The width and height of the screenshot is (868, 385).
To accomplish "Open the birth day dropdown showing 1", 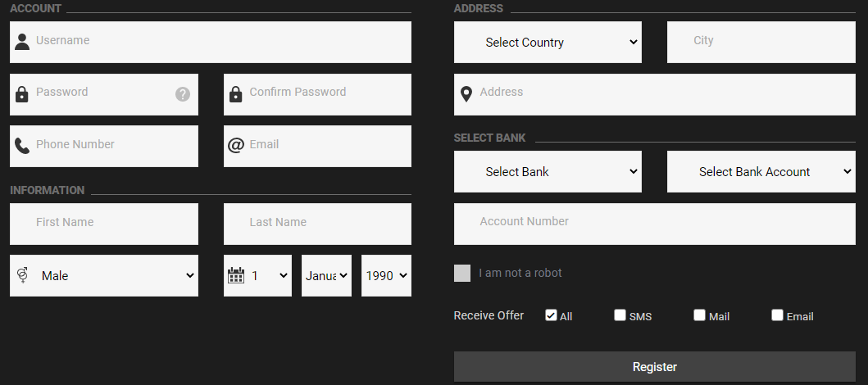I will coord(257,275).
